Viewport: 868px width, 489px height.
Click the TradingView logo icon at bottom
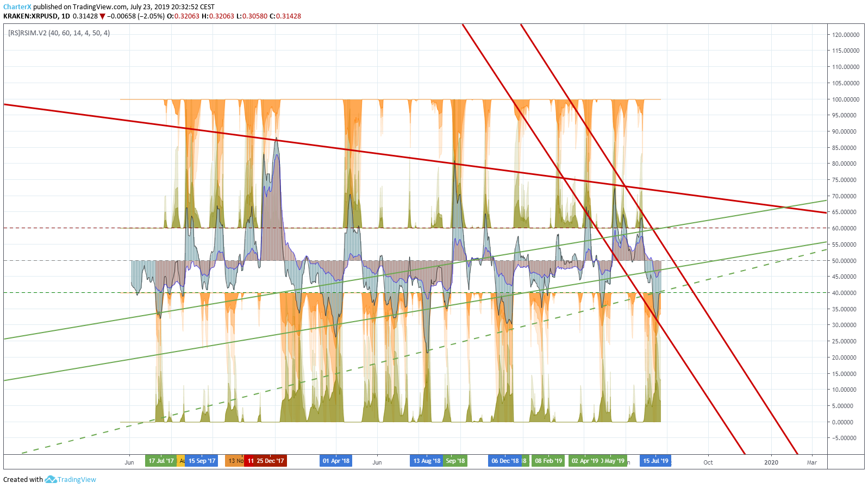click(51, 479)
